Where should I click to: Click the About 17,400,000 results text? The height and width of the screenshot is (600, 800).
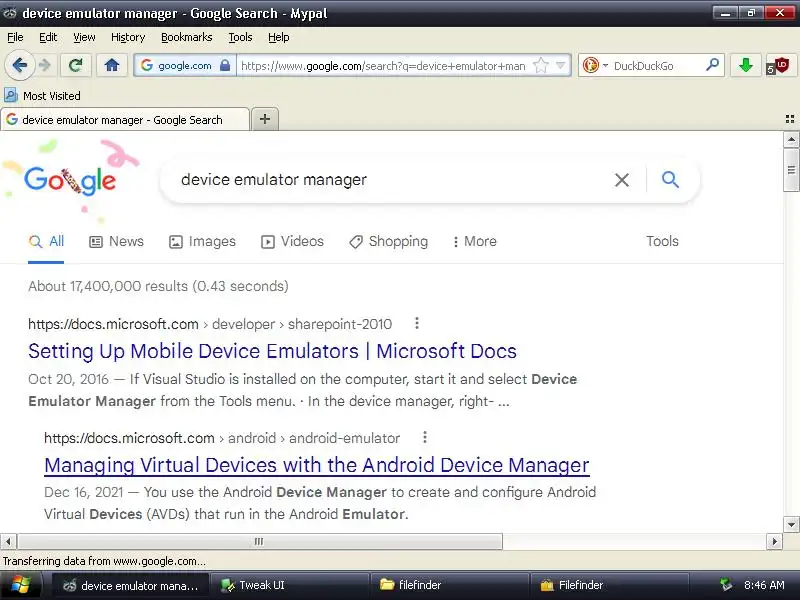coord(158,286)
